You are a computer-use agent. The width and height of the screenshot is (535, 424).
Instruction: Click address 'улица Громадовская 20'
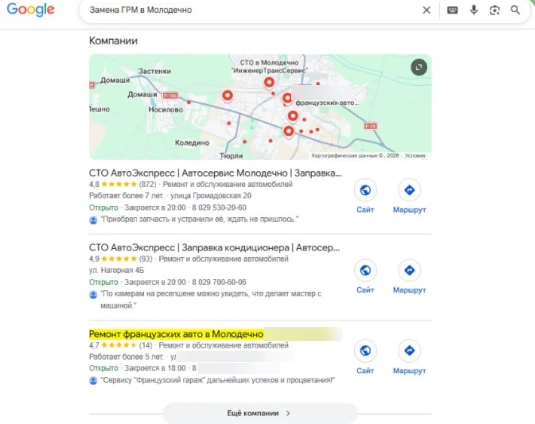click(x=211, y=195)
